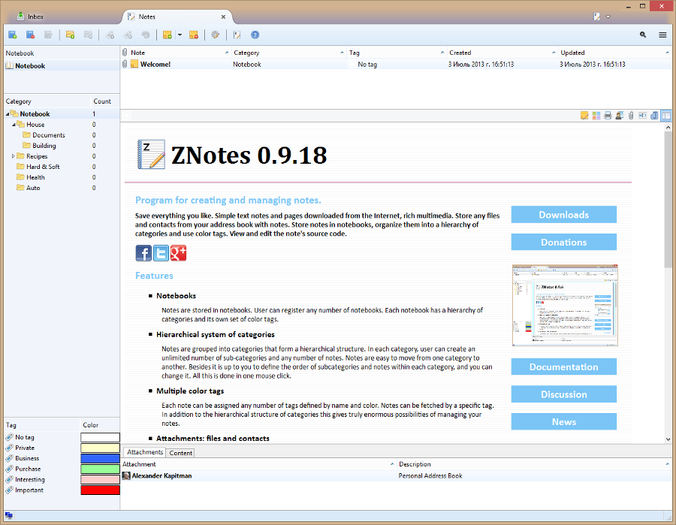Click the add tag toolbar icon
Screen dimensions: 676x525
click(x=110, y=35)
